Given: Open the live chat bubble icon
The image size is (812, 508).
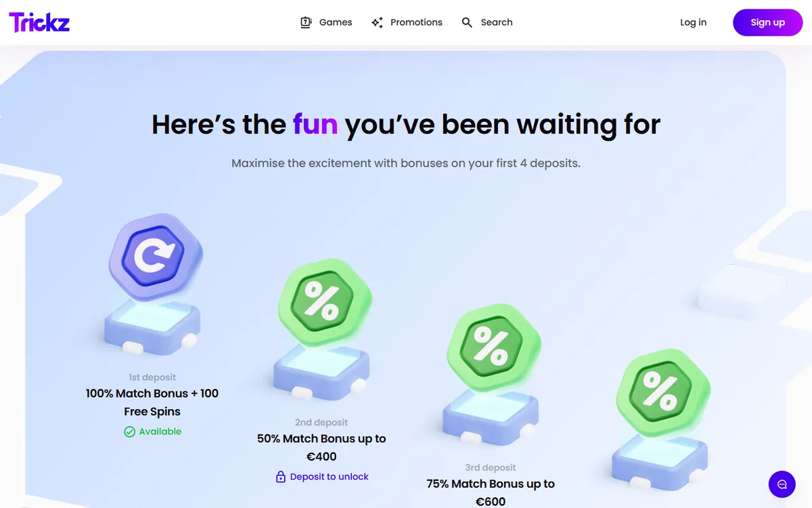Looking at the screenshot, I should 782,484.
